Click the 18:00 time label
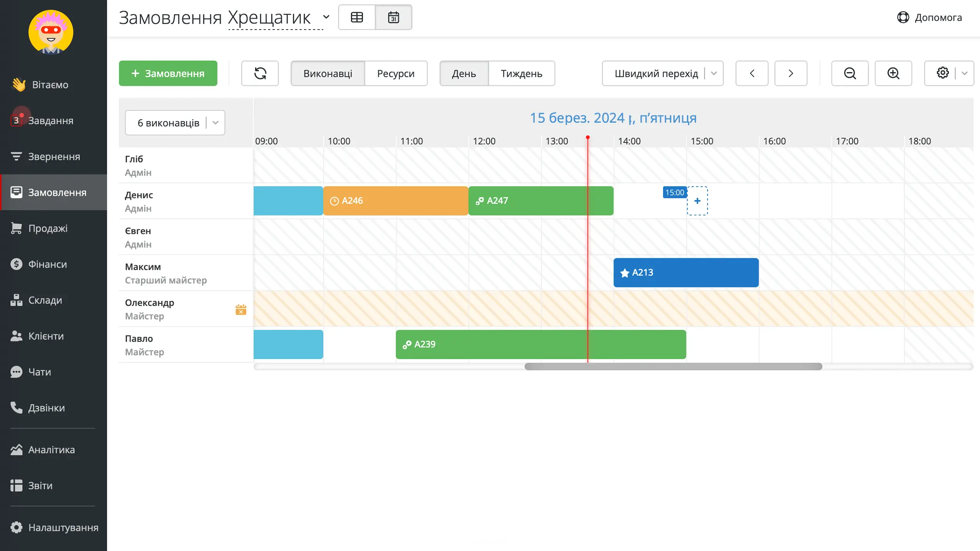 [920, 141]
